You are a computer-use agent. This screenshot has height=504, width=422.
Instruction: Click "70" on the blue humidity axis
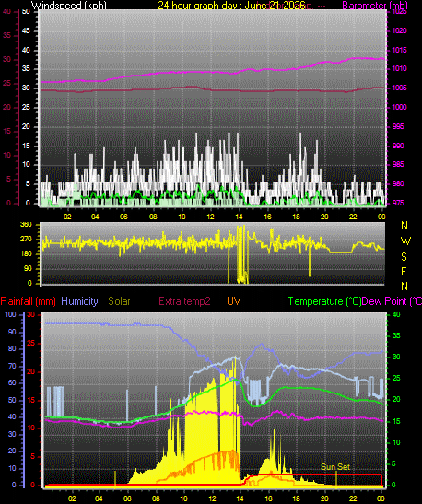12,366
